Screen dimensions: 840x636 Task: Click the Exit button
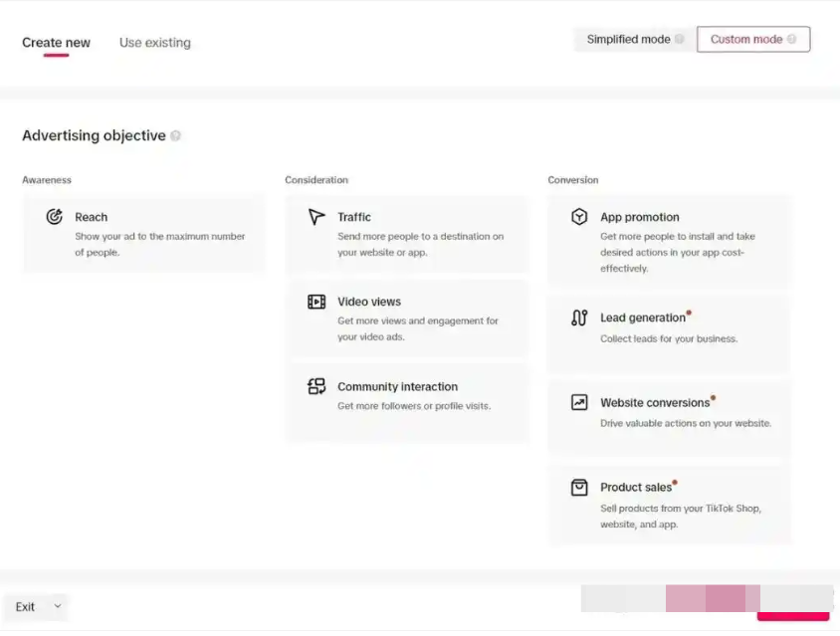[25, 607]
